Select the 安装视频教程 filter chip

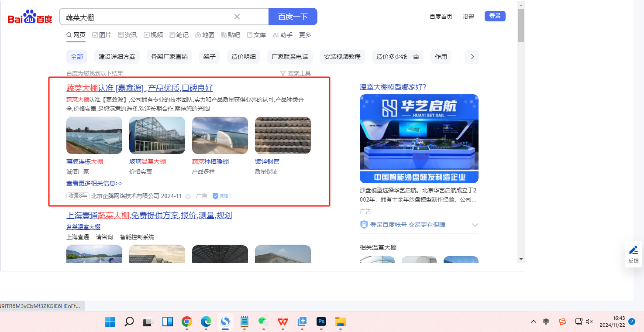click(x=342, y=57)
